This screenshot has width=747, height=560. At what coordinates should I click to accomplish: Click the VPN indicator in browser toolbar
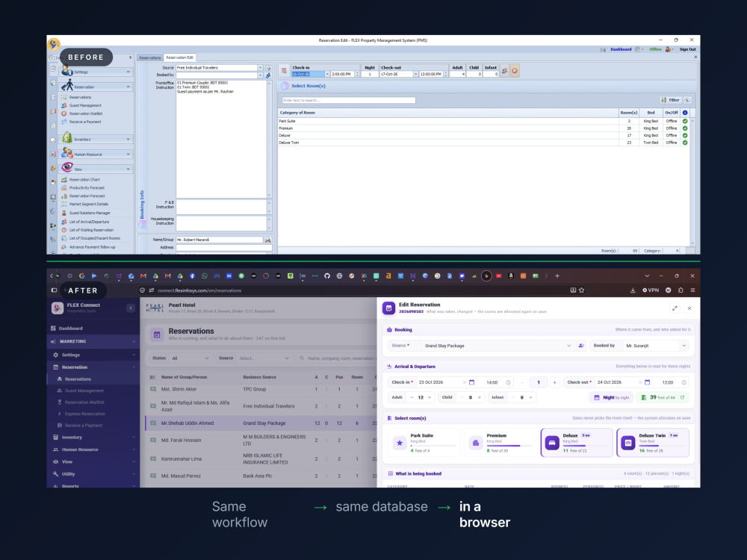coord(651,290)
